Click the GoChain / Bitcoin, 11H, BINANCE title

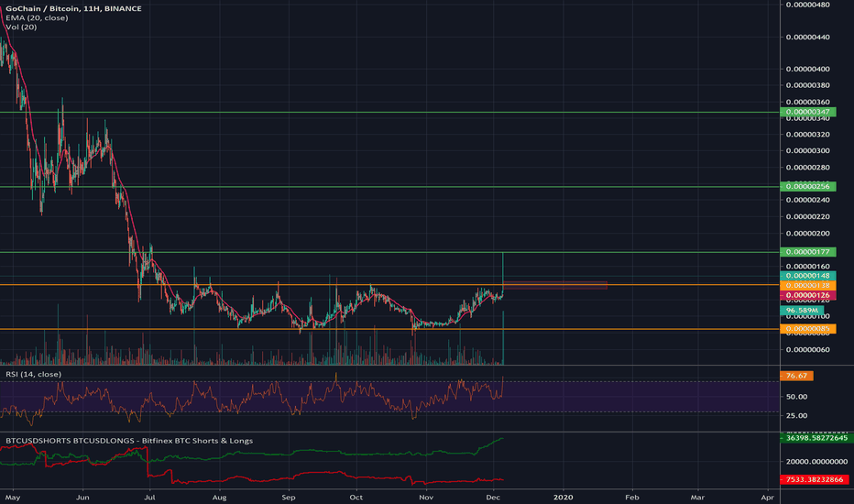point(73,8)
